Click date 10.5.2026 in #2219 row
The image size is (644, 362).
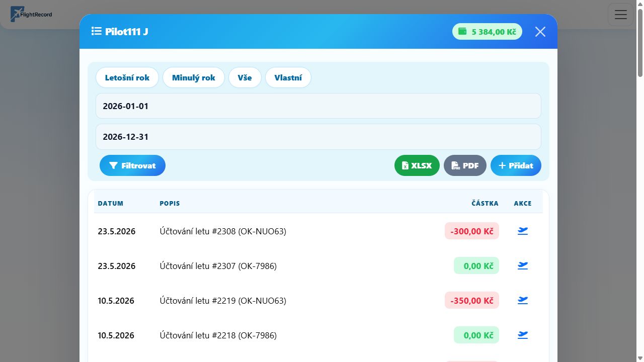click(x=116, y=301)
